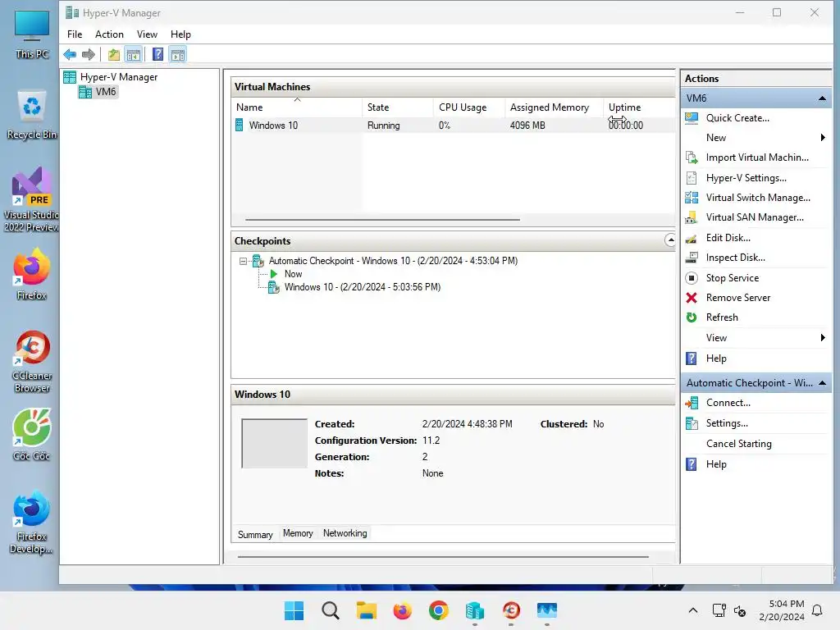
Task: Click the Up One Level toolbar icon
Action: (113, 54)
